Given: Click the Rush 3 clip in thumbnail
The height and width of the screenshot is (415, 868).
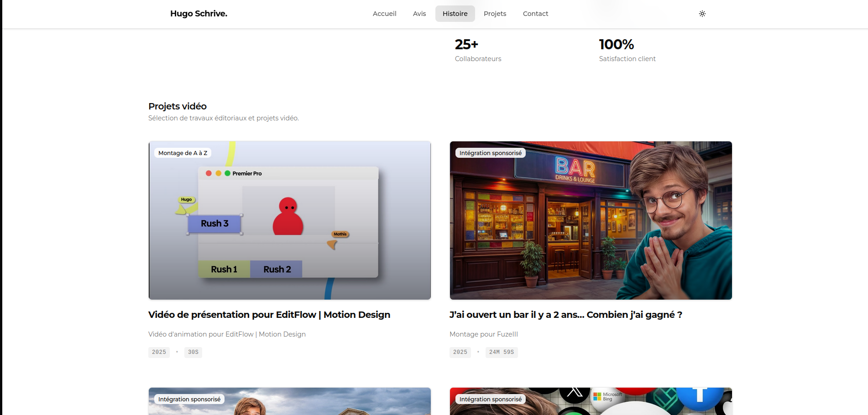Looking at the screenshot, I should (214, 223).
